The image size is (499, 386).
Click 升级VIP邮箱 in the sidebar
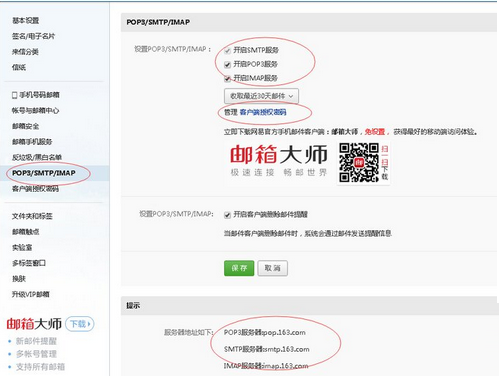pos(31,295)
